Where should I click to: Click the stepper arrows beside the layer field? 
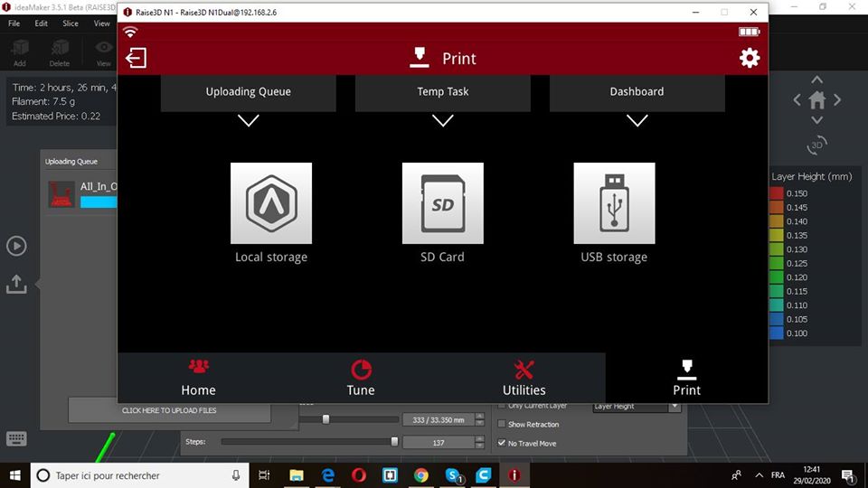point(479,420)
